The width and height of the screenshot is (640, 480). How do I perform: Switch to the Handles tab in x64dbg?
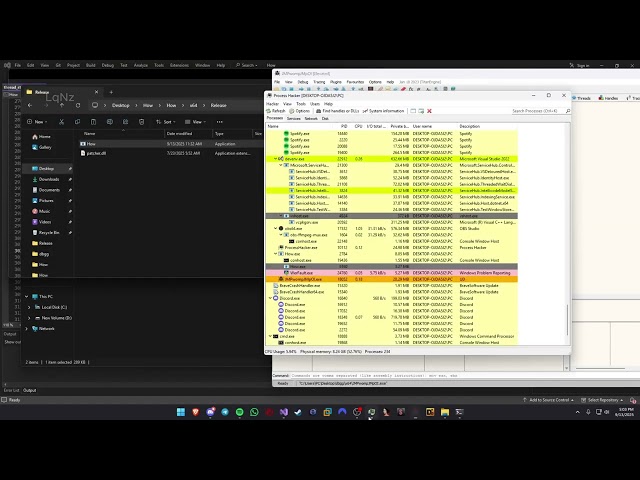coord(608,98)
